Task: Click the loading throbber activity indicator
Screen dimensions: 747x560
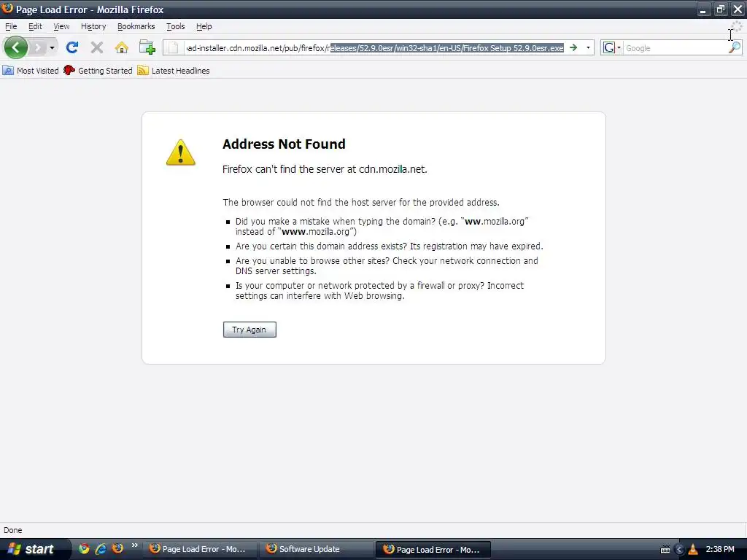Action: 737,27
